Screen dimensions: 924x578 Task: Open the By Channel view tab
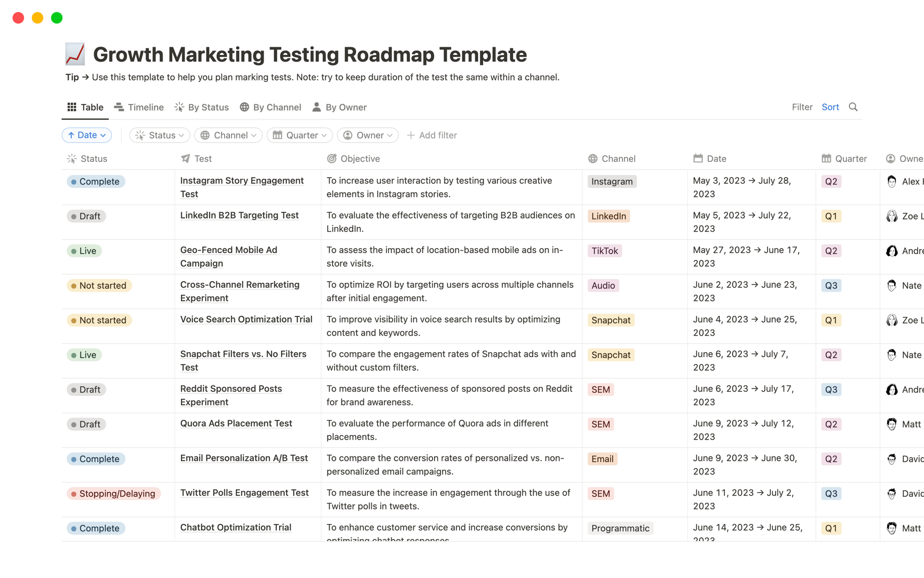[270, 107]
